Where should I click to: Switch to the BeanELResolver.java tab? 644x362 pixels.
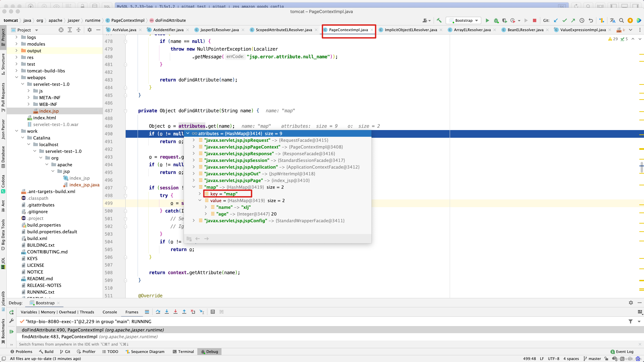[525, 30]
